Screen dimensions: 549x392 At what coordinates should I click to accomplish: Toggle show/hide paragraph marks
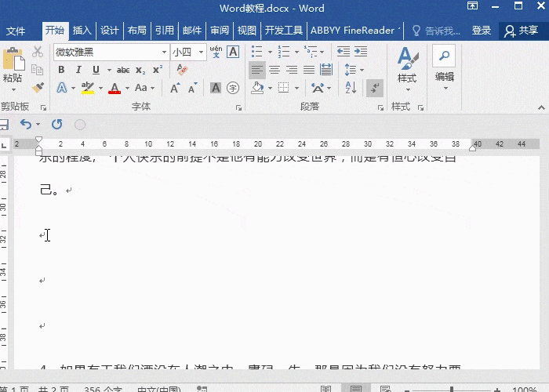click(376, 87)
